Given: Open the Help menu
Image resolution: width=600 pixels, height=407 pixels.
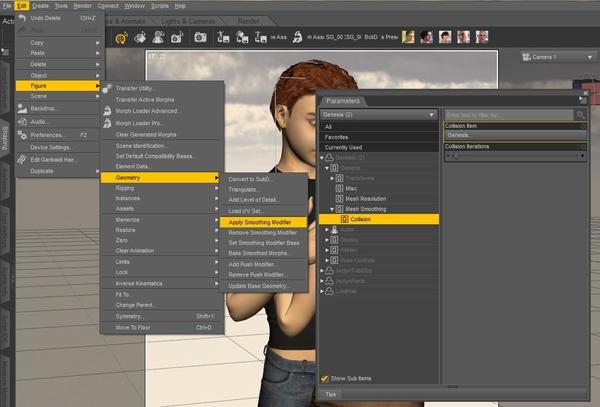Looking at the screenshot, I should (180, 6).
